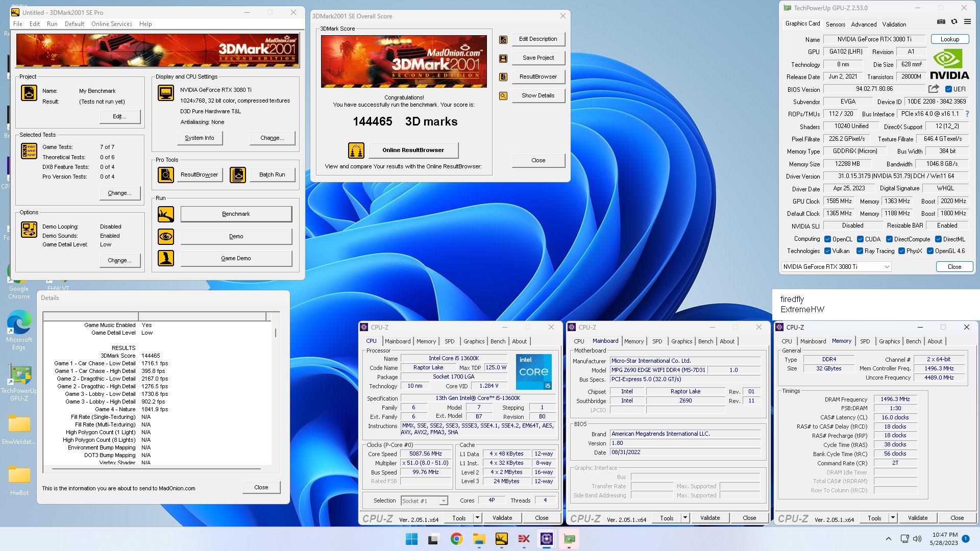Toggle the OpenGL 4.6 checkbox
Viewport: 980px width, 551px height.
coord(930,251)
